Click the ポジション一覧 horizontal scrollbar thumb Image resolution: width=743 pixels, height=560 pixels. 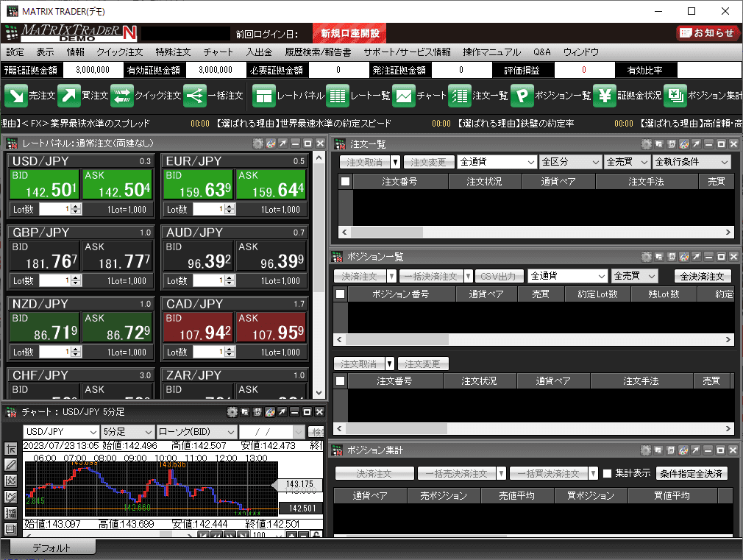397,339
